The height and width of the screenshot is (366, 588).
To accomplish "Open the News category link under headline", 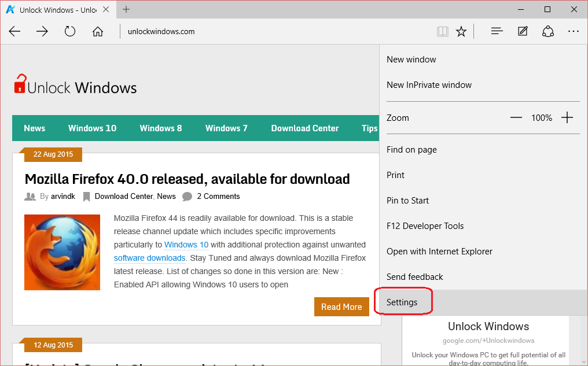I will pyautogui.click(x=167, y=197).
